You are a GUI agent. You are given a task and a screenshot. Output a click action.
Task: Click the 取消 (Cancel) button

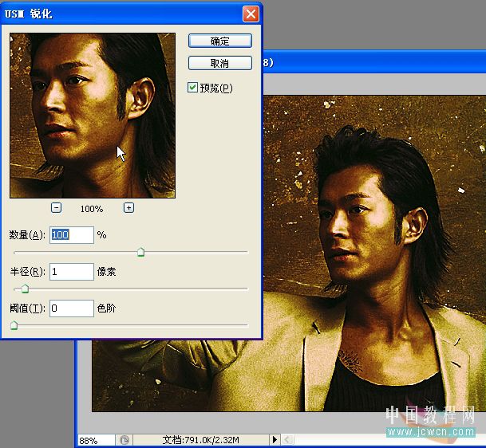coord(219,63)
